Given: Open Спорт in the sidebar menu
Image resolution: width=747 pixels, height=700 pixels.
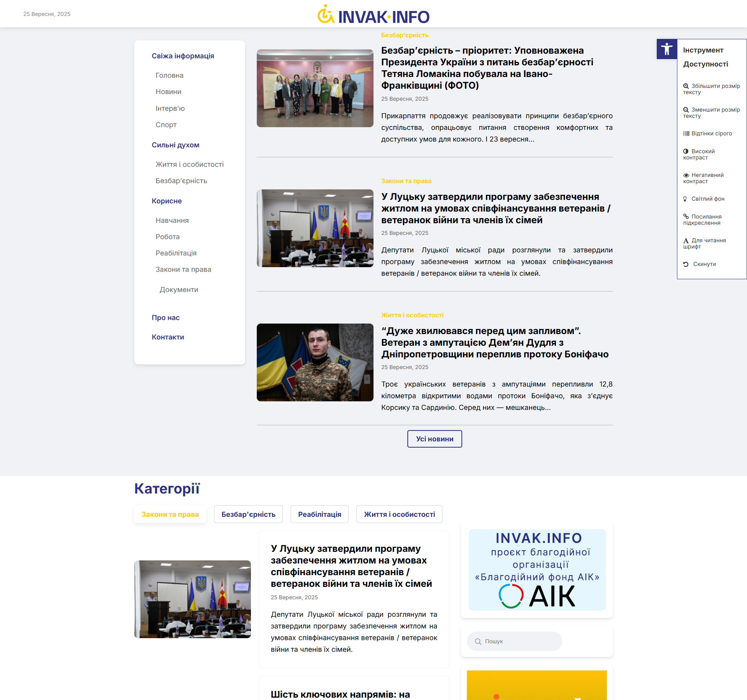Looking at the screenshot, I should pyautogui.click(x=166, y=125).
